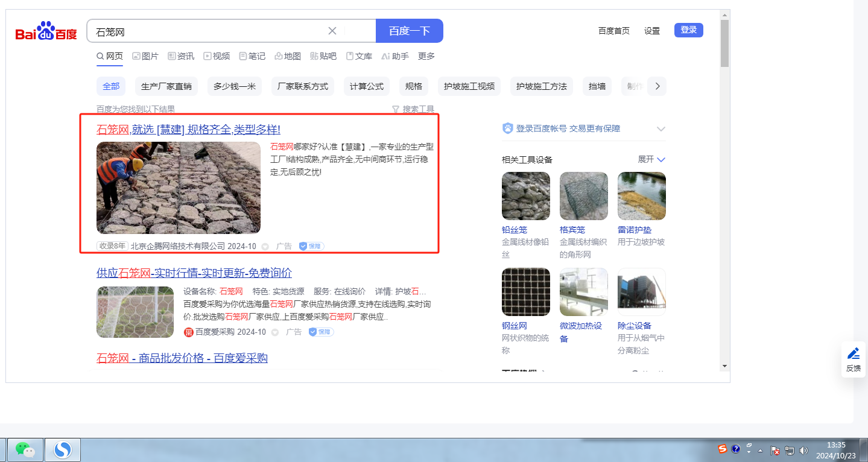Click the 百度一下 search button
Screen dimensions: 868x462
tap(410, 31)
